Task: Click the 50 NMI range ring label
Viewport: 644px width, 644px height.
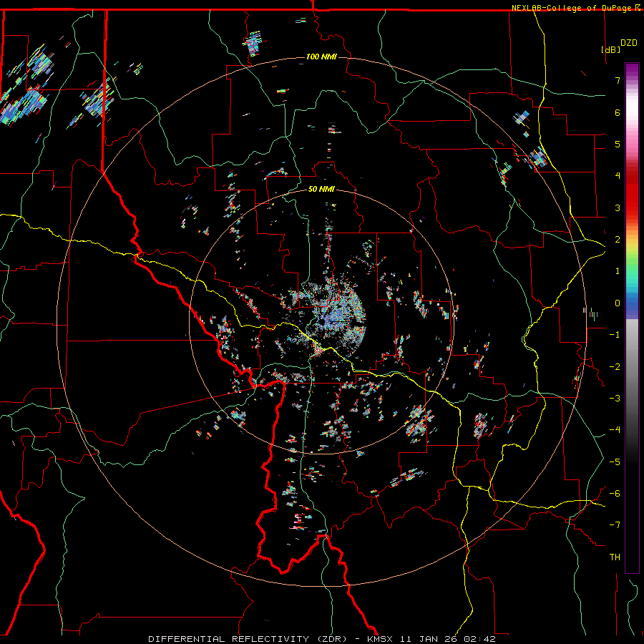Action: click(x=321, y=190)
